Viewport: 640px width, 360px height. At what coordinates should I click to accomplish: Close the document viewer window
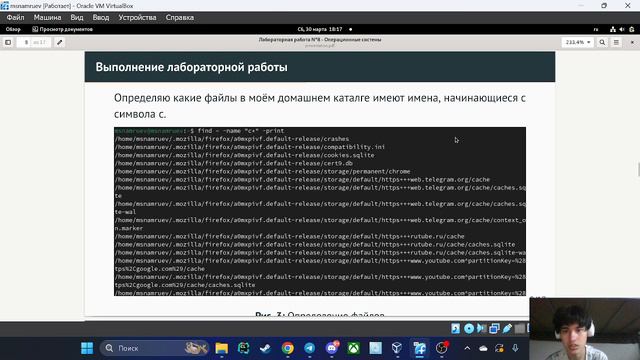632,42
